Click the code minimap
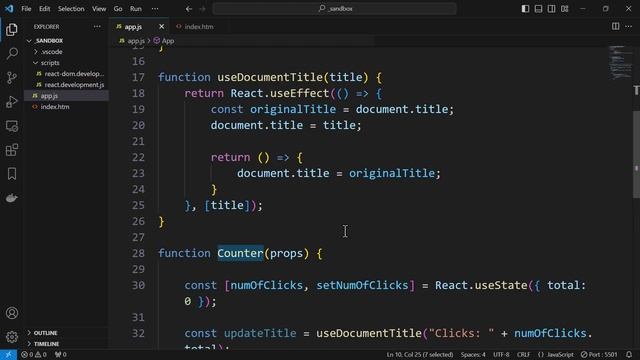The width and height of the screenshot is (640, 360). click(x=620, y=63)
